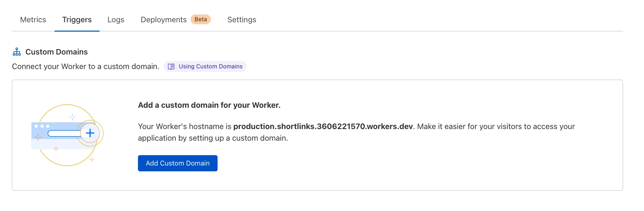Click the 'Add a custom domain for your Worker' heading
The height and width of the screenshot is (211, 644).
pos(209,105)
